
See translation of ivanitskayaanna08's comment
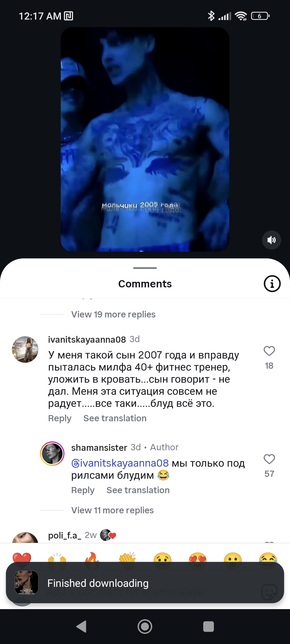pos(115,418)
